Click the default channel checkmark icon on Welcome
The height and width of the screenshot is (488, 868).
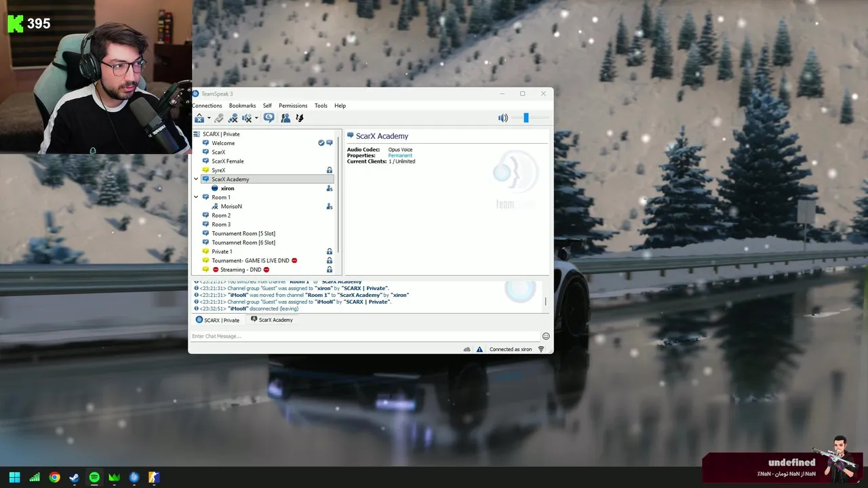tap(321, 143)
